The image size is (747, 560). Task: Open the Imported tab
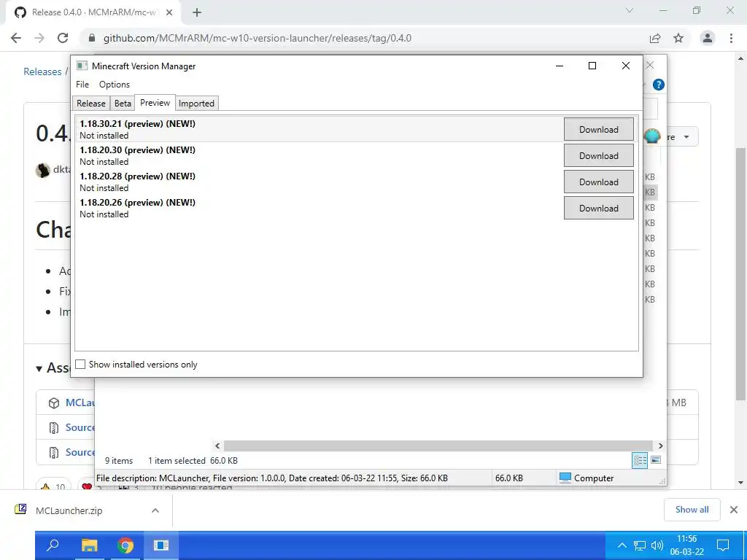196,104
